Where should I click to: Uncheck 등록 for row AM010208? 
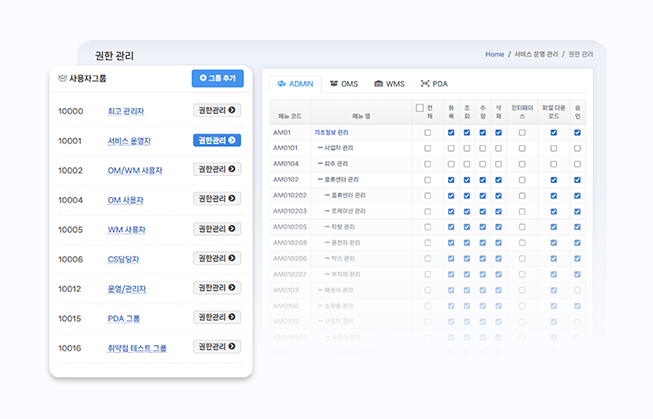coord(451,243)
